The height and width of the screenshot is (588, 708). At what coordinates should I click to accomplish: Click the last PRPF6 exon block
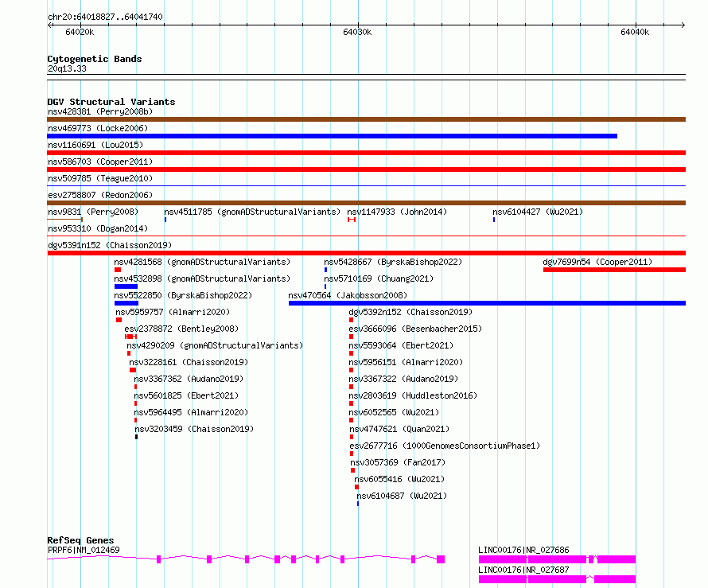(441, 559)
